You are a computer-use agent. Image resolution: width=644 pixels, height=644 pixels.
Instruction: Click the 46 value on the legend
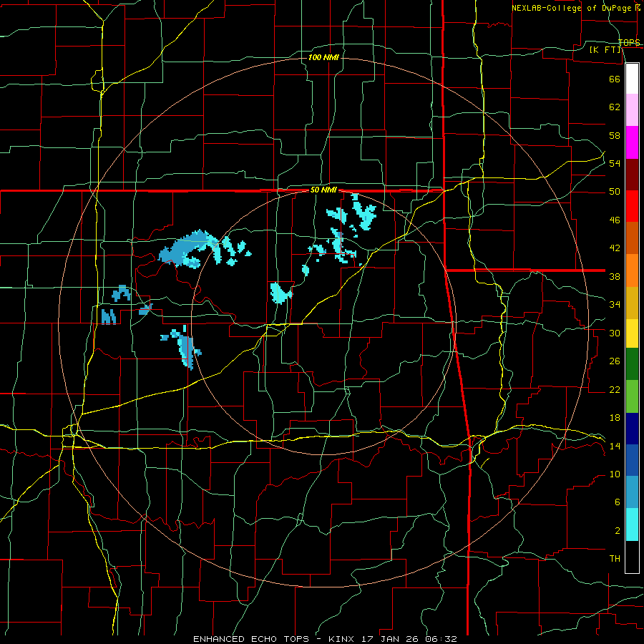[615, 220]
